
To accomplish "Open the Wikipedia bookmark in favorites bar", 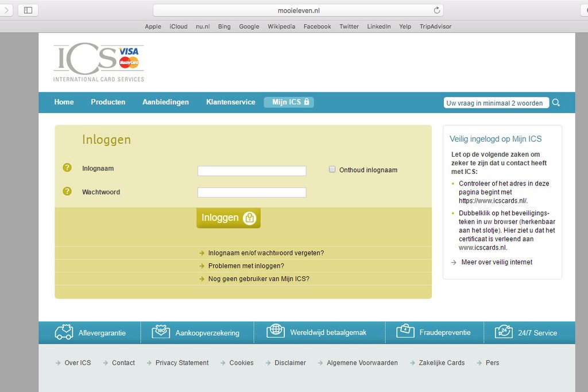I will [x=281, y=26].
